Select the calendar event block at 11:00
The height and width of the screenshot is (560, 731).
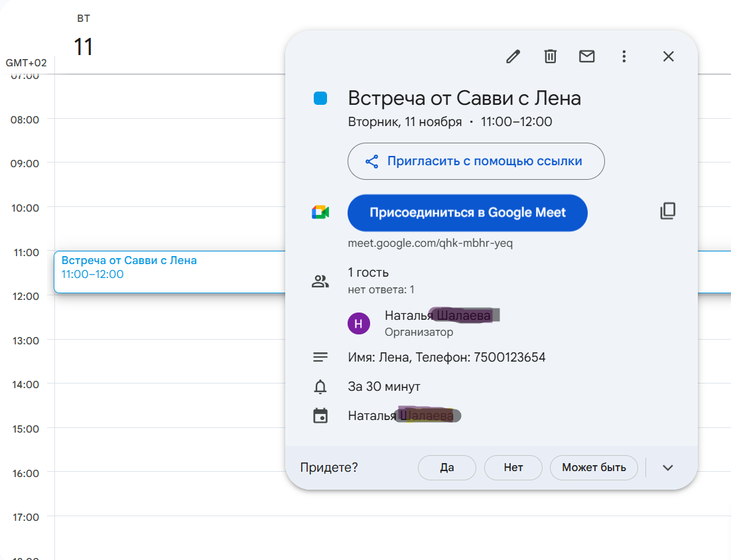[x=170, y=272]
